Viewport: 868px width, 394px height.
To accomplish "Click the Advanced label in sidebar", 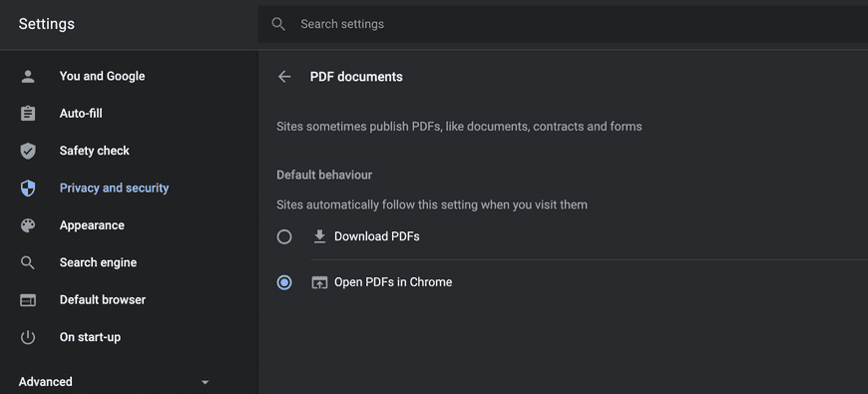I will pos(45,382).
